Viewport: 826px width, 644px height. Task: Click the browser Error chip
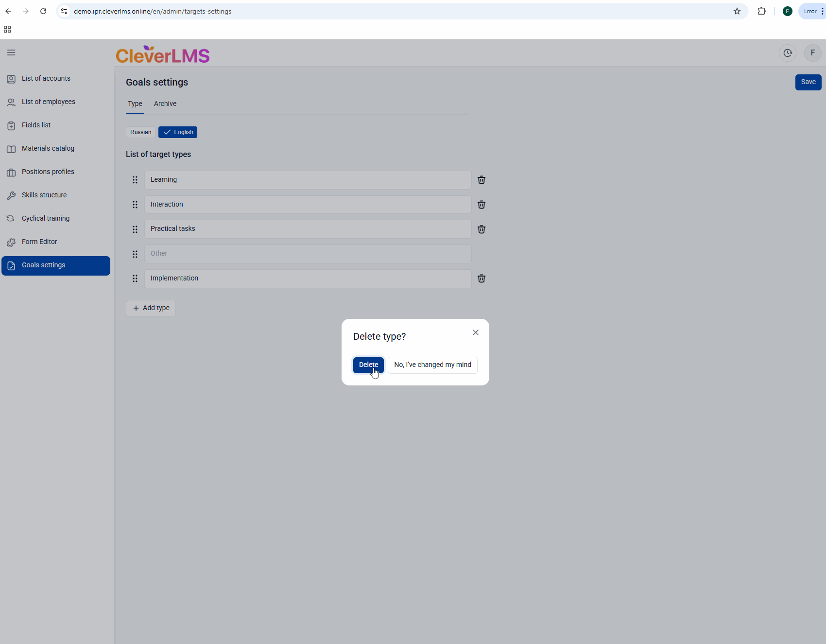(x=811, y=11)
